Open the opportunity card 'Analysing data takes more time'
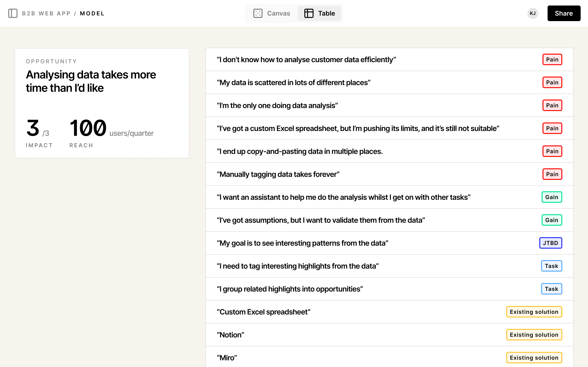 [x=91, y=81]
